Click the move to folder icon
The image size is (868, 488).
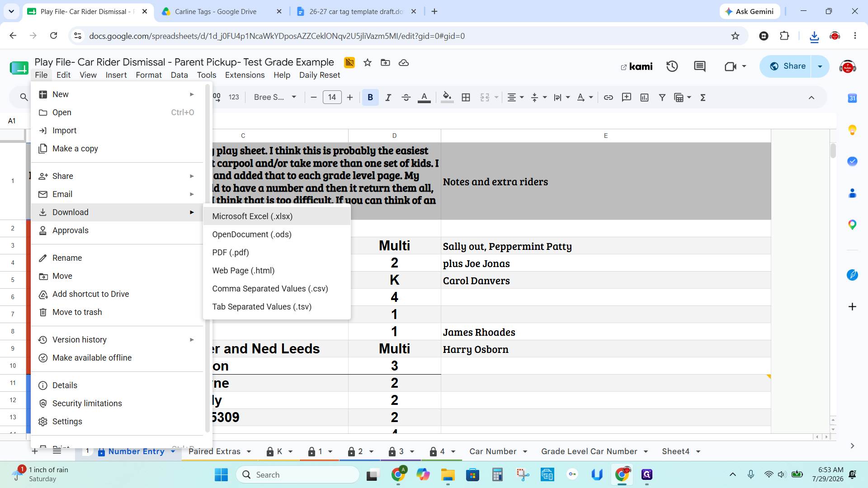[x=385, y=62]
